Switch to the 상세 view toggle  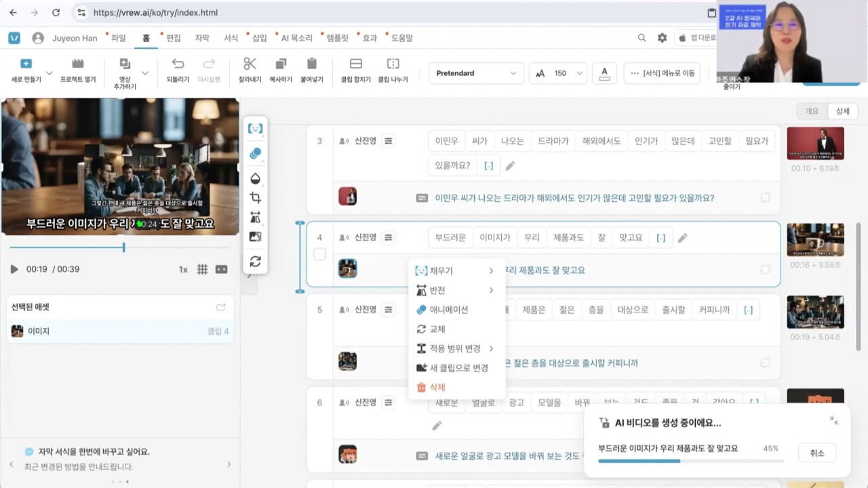(x=842, y=111)
